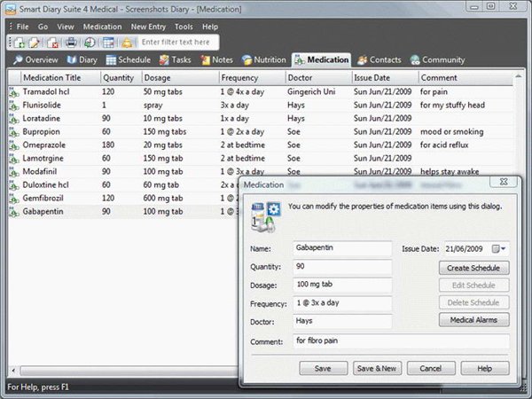Open the Help menu
Viewport: 532px width, 399px height.
tap(210, 27)
